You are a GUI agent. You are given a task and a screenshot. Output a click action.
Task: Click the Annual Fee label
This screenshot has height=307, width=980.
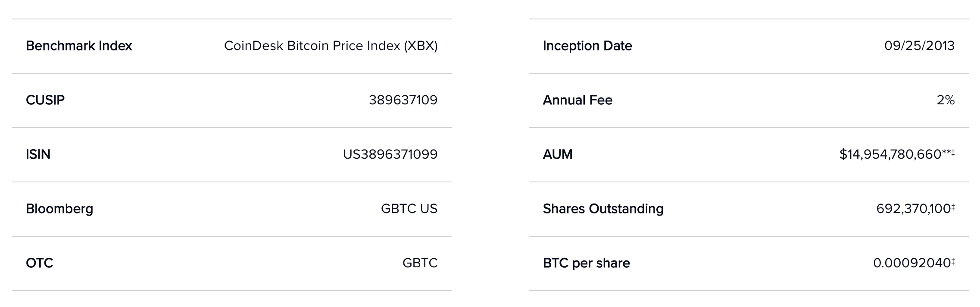click(x=577, y=100)
